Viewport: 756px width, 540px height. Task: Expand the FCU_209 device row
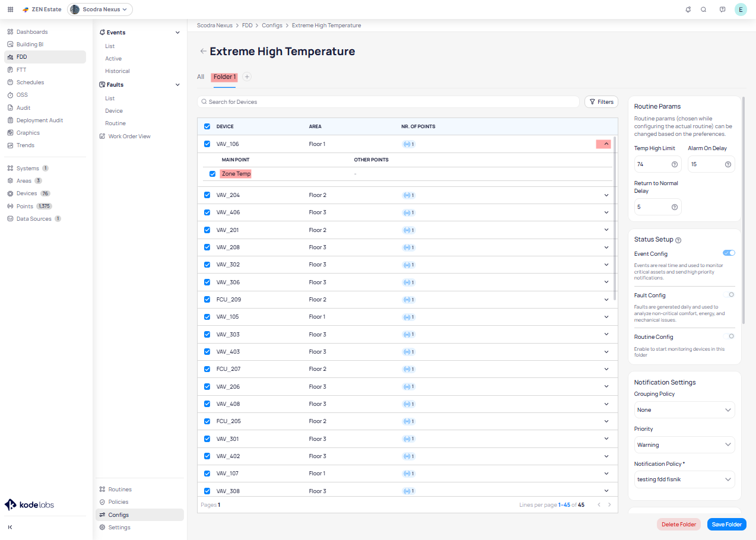[606, 300]
